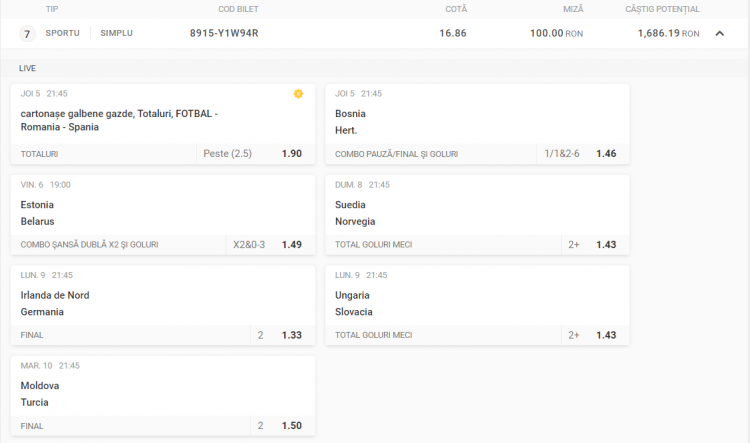Image resolution: width=750 pixels, height=443 pixels.
Task: Click the SIMPLU bet type label
Action: coord(116,33)
